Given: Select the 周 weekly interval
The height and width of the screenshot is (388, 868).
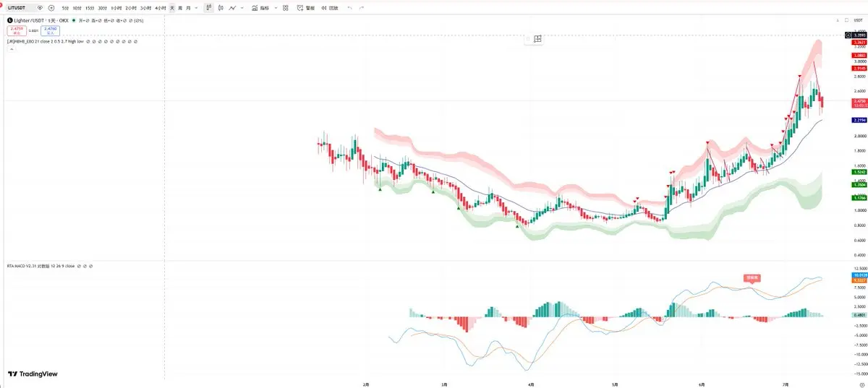Looking at the screenshot, I should point(179,7).
